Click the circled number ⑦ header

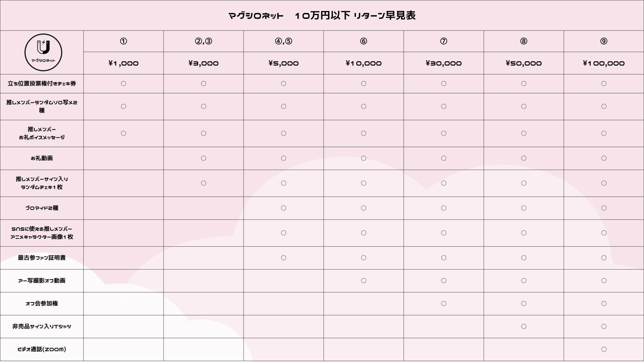444,41
